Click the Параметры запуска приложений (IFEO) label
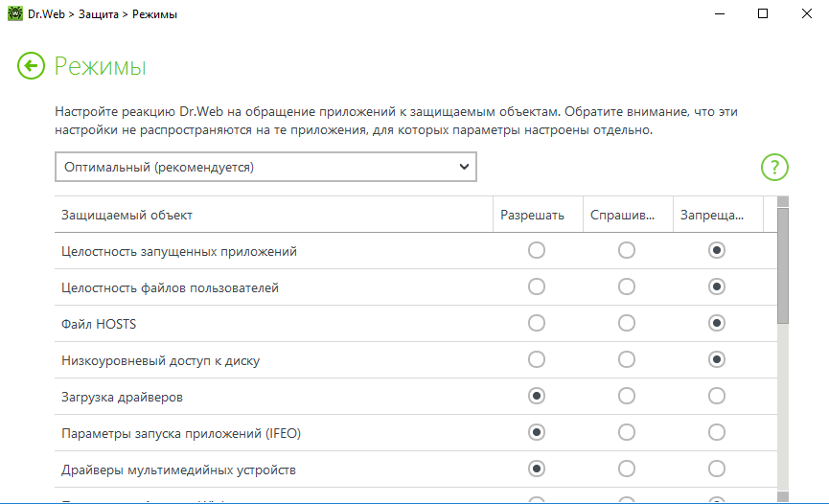829x504 pixels. [x=181, y=434]
